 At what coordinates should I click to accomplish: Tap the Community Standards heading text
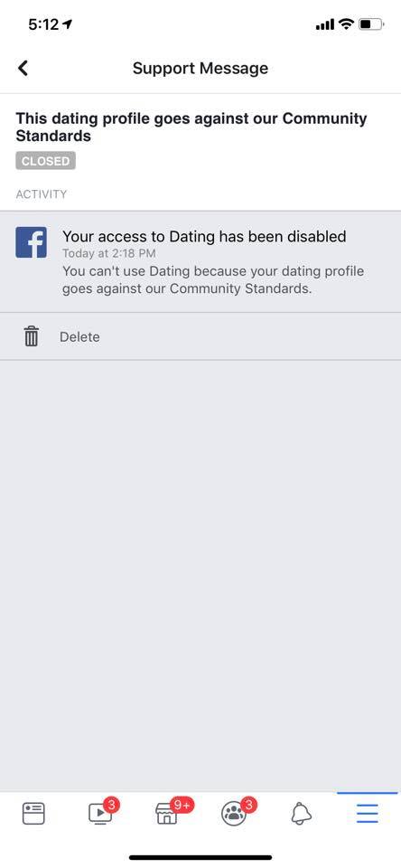pyautogui.click(x=191, y=127)
